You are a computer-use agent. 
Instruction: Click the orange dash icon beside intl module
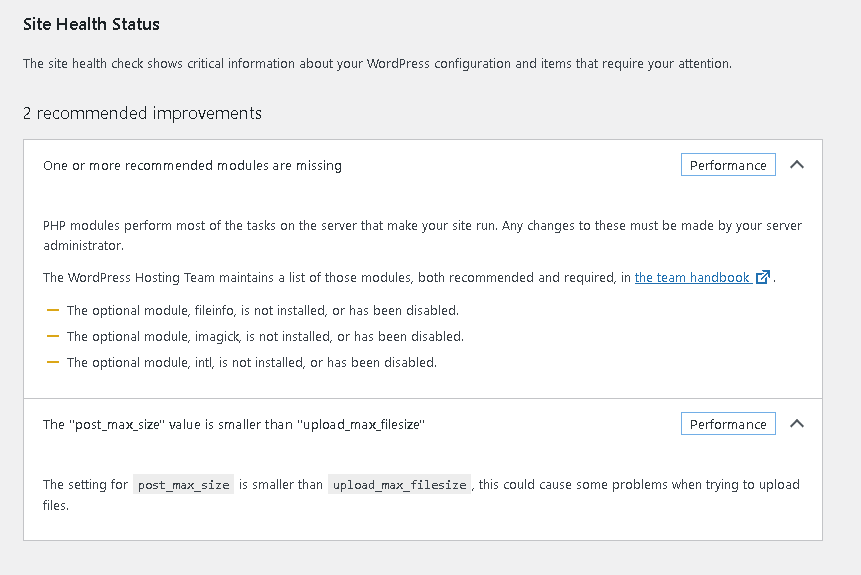(53, 362)
